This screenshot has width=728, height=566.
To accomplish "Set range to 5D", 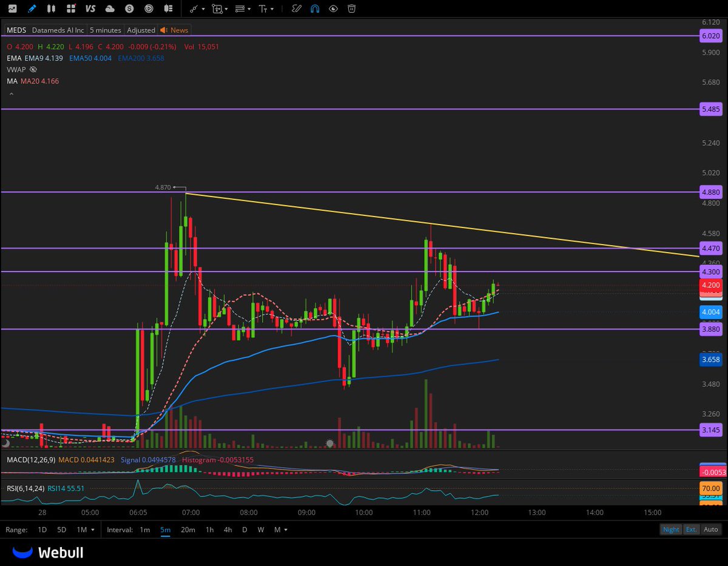I will [x=61, y=530].
